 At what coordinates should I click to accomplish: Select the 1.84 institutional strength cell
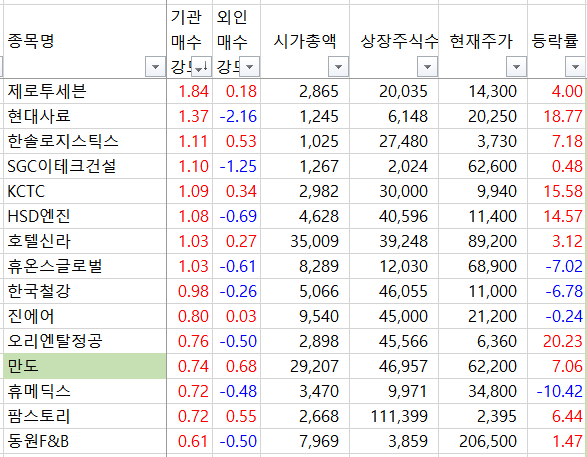coord(190,91)
